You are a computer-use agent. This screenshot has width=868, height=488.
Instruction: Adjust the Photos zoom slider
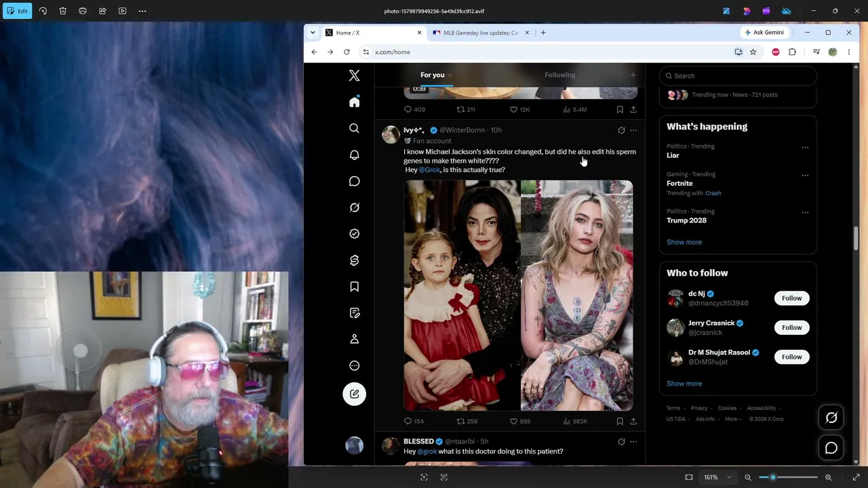788,477
